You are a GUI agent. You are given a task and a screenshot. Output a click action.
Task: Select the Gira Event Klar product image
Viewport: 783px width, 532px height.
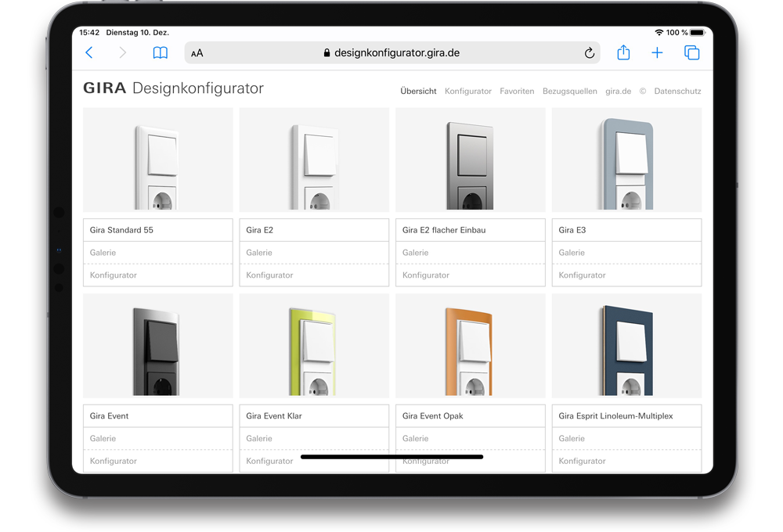tap(314, 346)
